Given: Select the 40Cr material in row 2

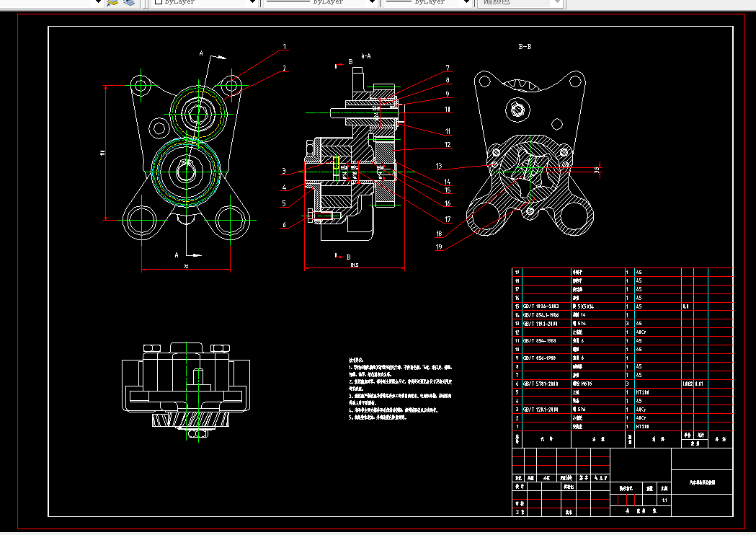Looking at the screenshot, I should (641, 418).
